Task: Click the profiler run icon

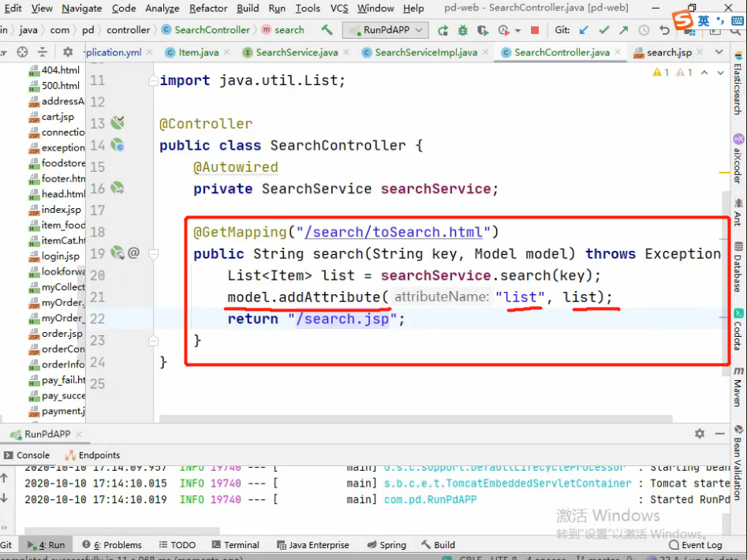Action: click(x=503, y=30)
